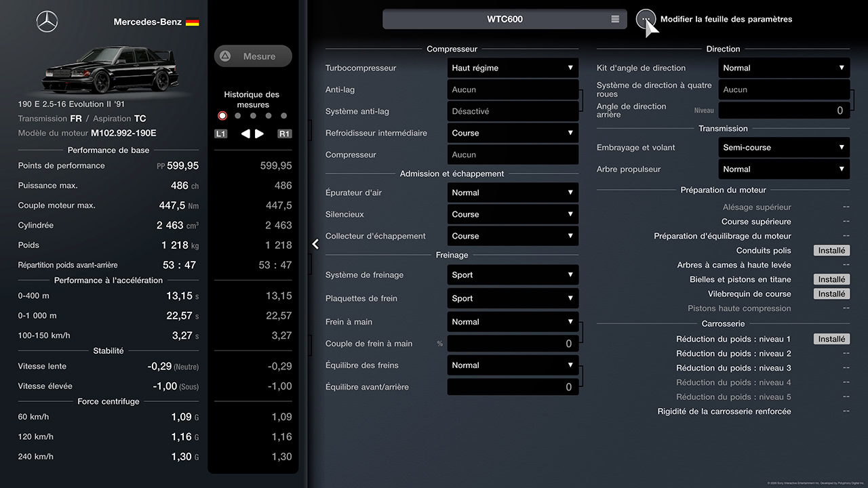Viewport: 868px width, 488px height.
Task: Click the Compresseur field showing Aucun
Action: (513, 155)
